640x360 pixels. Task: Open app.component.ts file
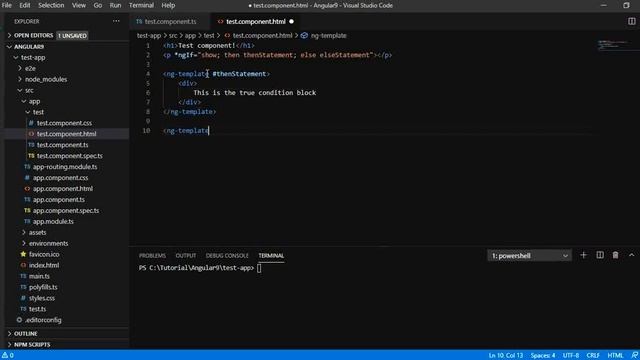59,200
